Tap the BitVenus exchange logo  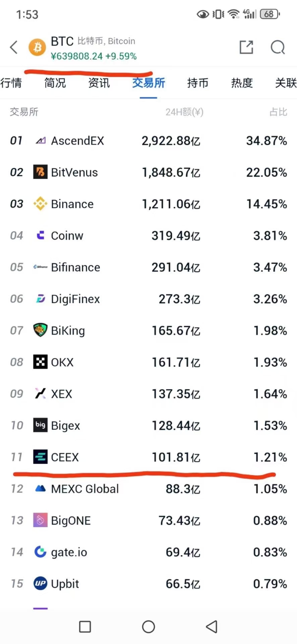pos(40,172)
